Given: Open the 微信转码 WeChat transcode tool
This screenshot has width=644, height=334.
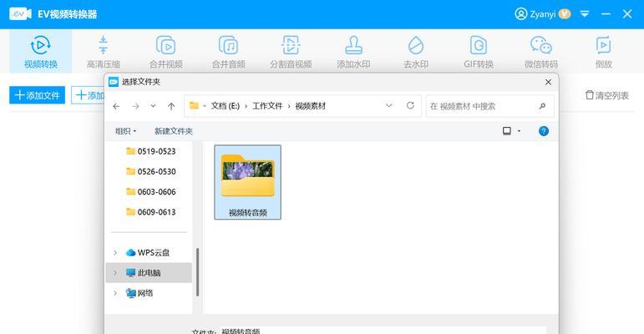Looking at the screenshot, I should (541, 52).
